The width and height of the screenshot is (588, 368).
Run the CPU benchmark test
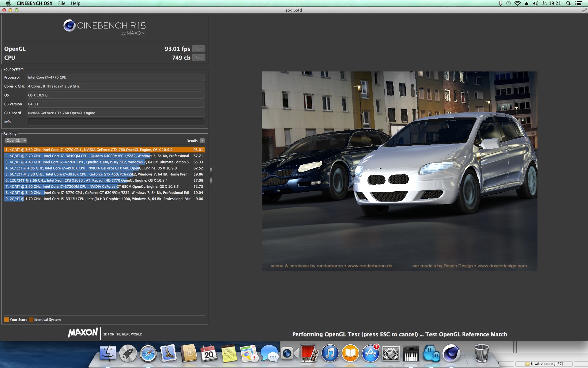[x=198, y=58]
